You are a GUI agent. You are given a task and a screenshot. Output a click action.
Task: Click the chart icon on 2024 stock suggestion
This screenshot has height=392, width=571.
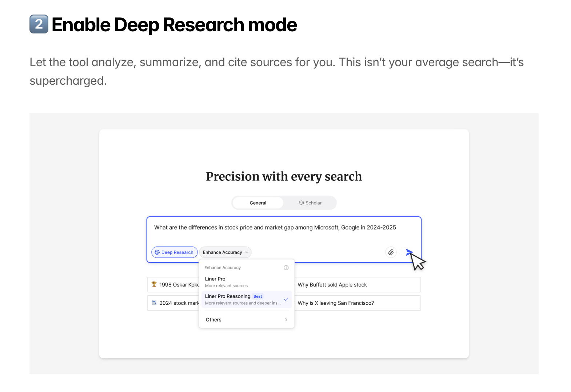pyautogui.click(x=154, y=303)
